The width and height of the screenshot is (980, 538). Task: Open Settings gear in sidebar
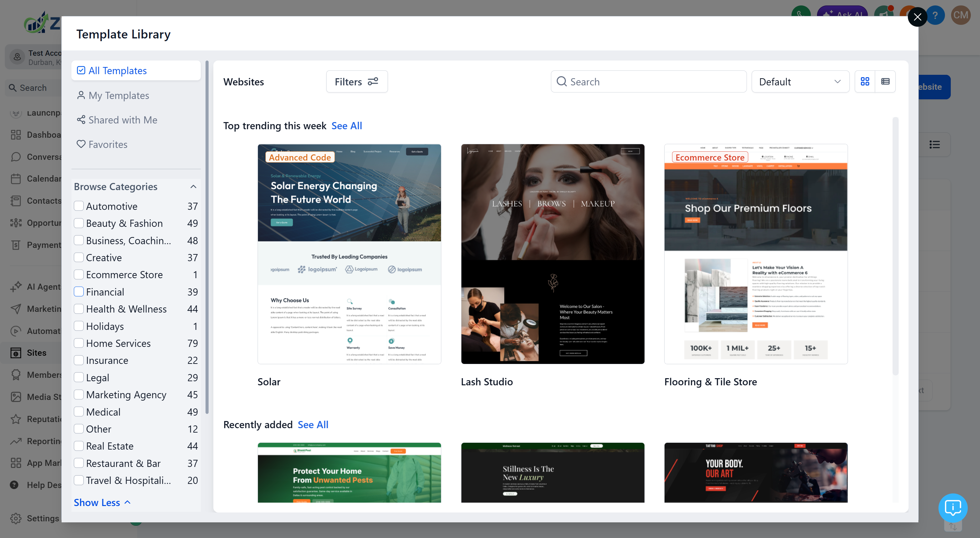tap(16, 518)
